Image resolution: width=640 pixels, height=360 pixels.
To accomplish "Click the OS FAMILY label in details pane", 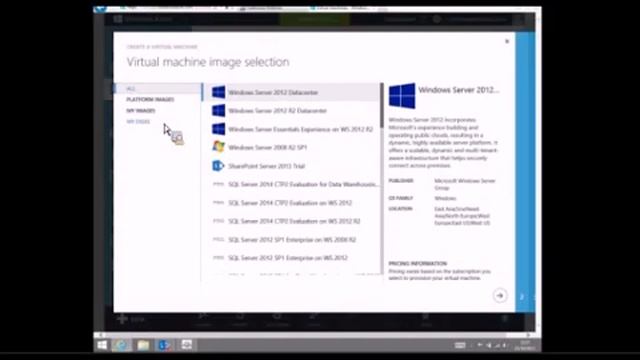I will pos(400,198).
